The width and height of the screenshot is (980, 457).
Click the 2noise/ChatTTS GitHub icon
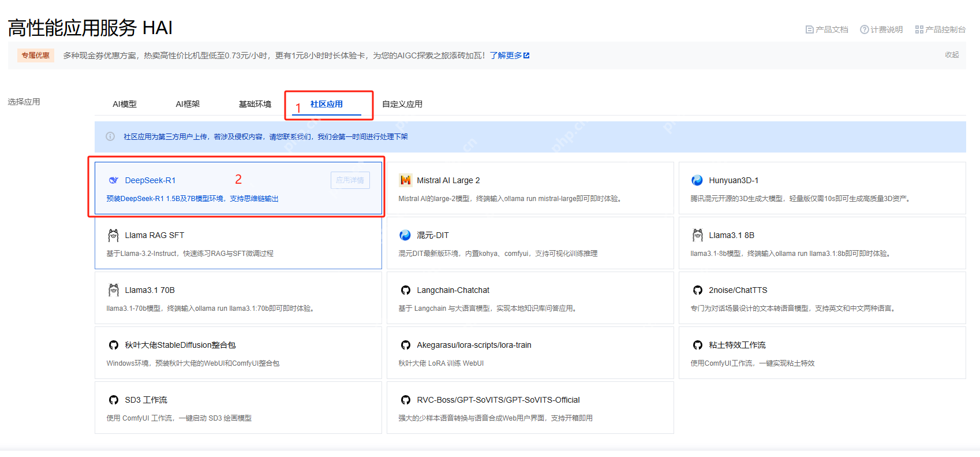pyautogui.click(x=698, y=290)
